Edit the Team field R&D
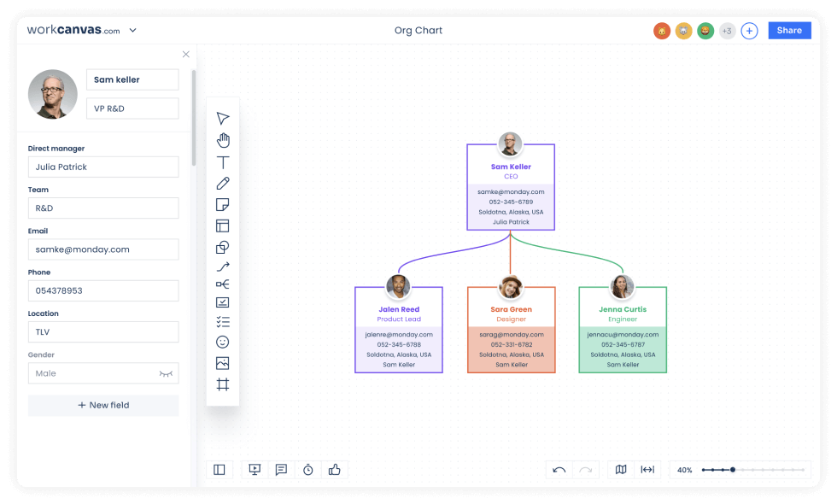 (103, 208)
